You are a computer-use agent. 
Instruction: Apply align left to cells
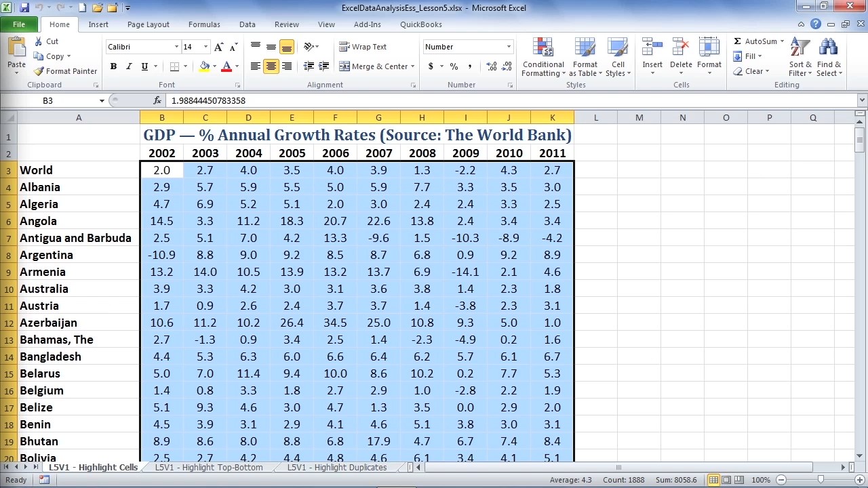[255, 66]
